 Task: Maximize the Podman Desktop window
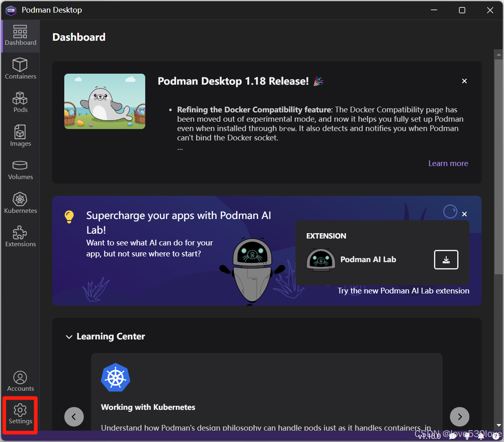pyautogui.click(x=462, y=10)
